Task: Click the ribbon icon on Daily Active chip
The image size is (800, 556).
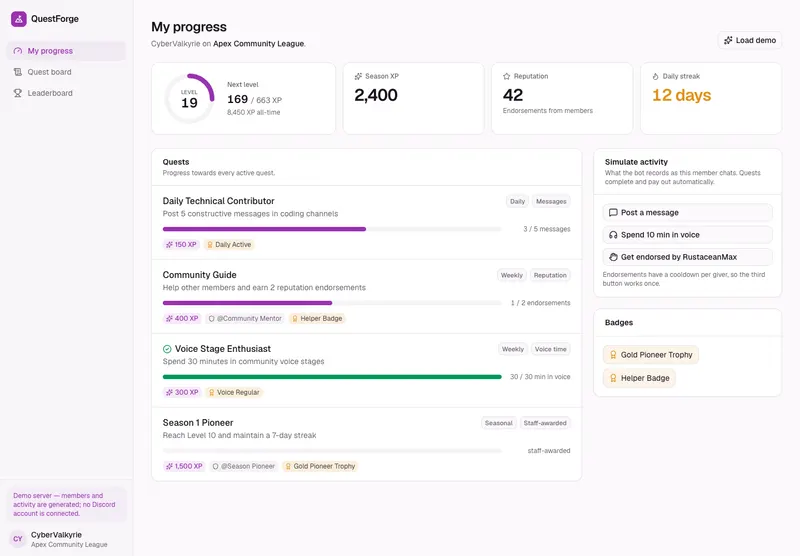Action: pos(210,244)
